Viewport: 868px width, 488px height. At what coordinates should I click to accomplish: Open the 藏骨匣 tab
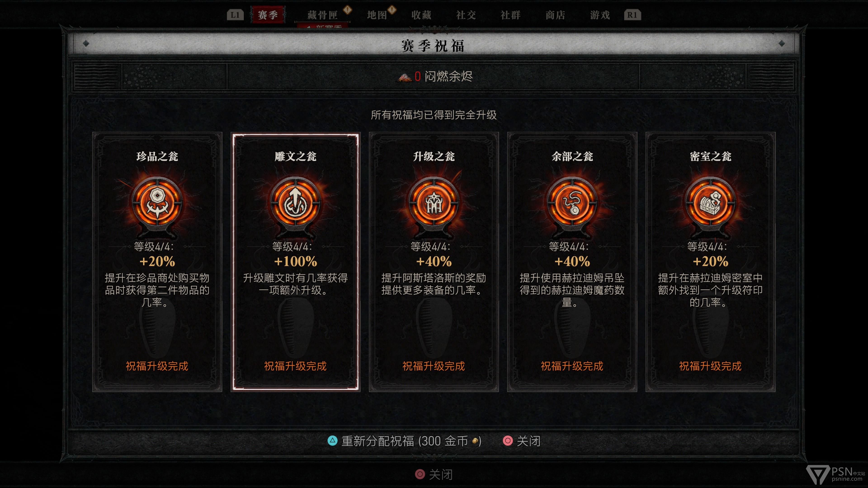pyautogui.click(x=323, y=15)
